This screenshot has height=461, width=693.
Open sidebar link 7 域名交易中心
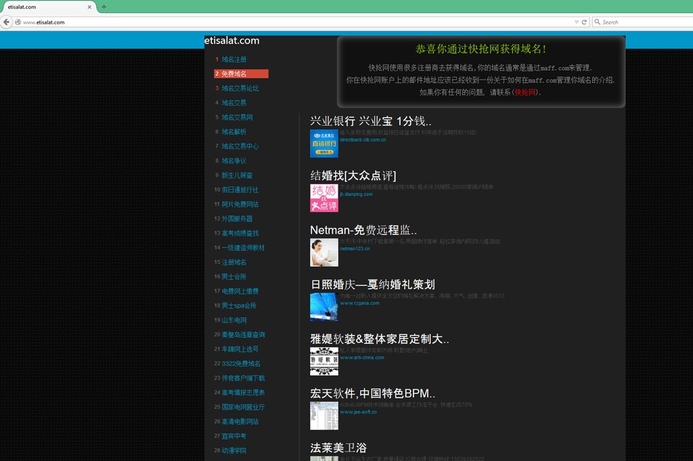pos(240,146)
